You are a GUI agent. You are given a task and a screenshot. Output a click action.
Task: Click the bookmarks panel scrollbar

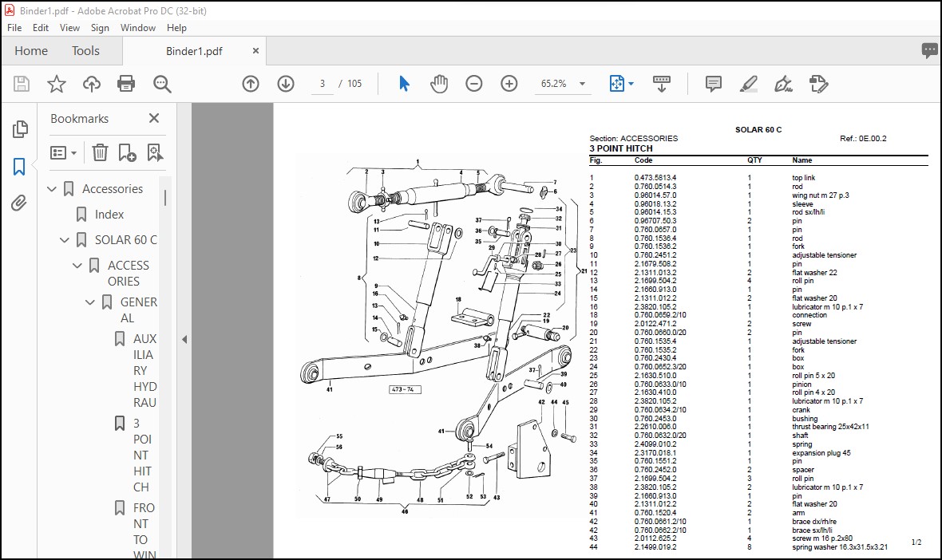[x=165, y=198]
